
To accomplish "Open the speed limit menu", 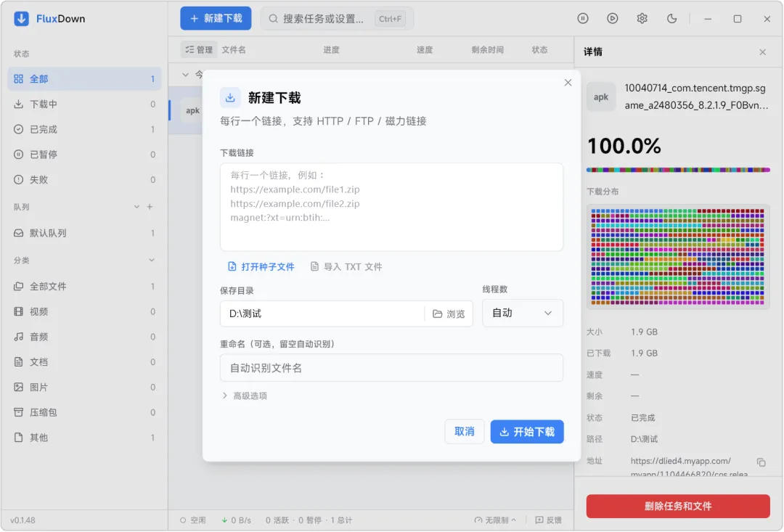I will (x=496, y=520).
